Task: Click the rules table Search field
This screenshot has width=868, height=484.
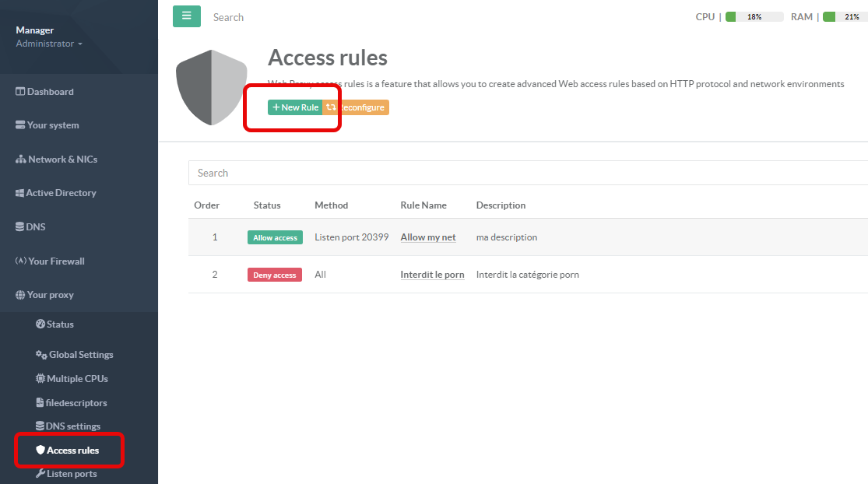Action: [526, 173]
